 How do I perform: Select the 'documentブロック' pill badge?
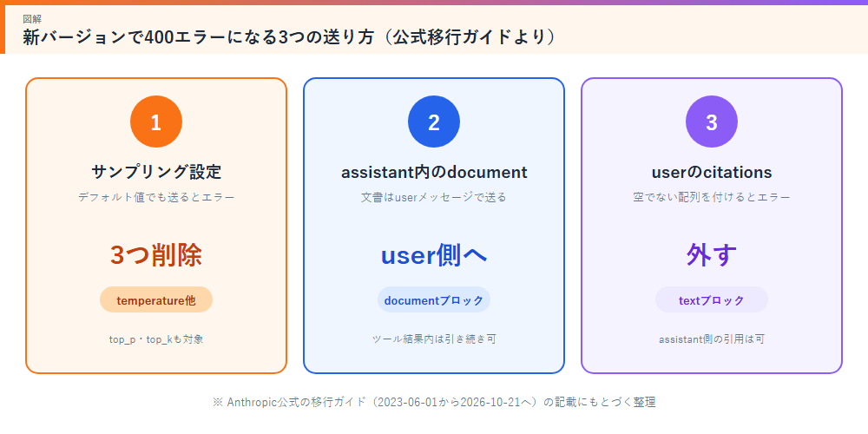pos(434,300)
